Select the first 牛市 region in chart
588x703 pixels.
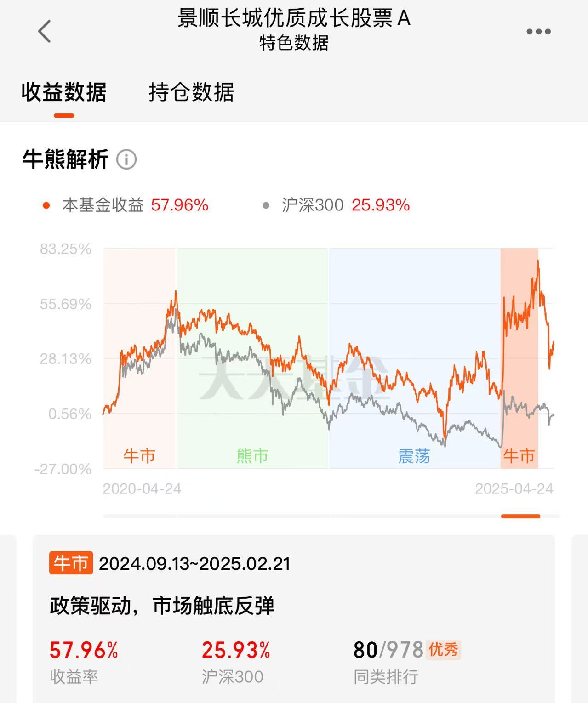coord(139,358)
